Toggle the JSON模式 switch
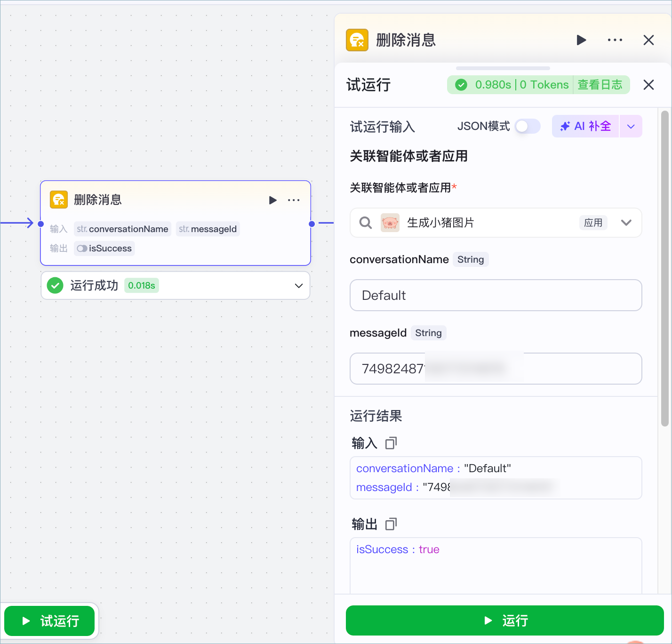Image resolution: width=672 pixels, height=644 pixels. point(528,126)
